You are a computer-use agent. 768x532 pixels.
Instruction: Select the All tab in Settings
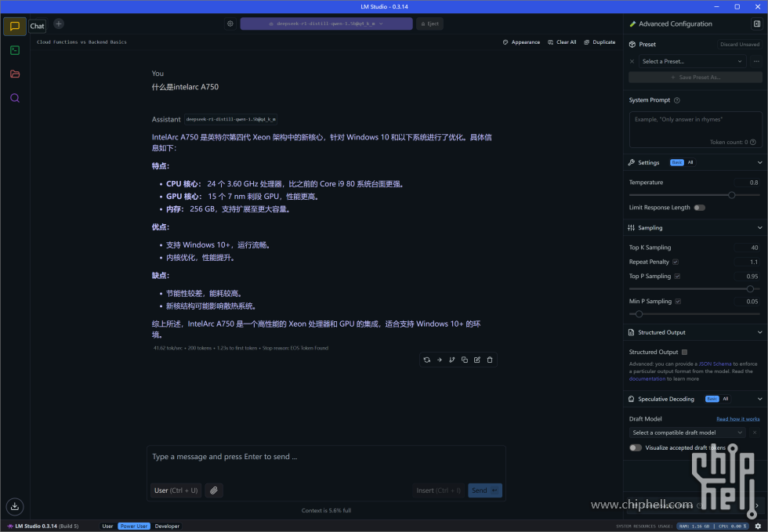point(690,163)
